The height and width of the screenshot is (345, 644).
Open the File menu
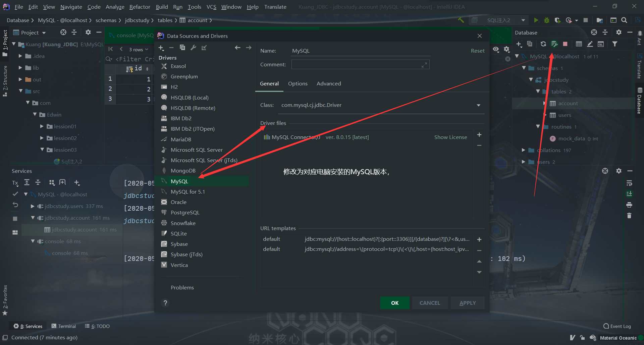(x=19, y=7)
